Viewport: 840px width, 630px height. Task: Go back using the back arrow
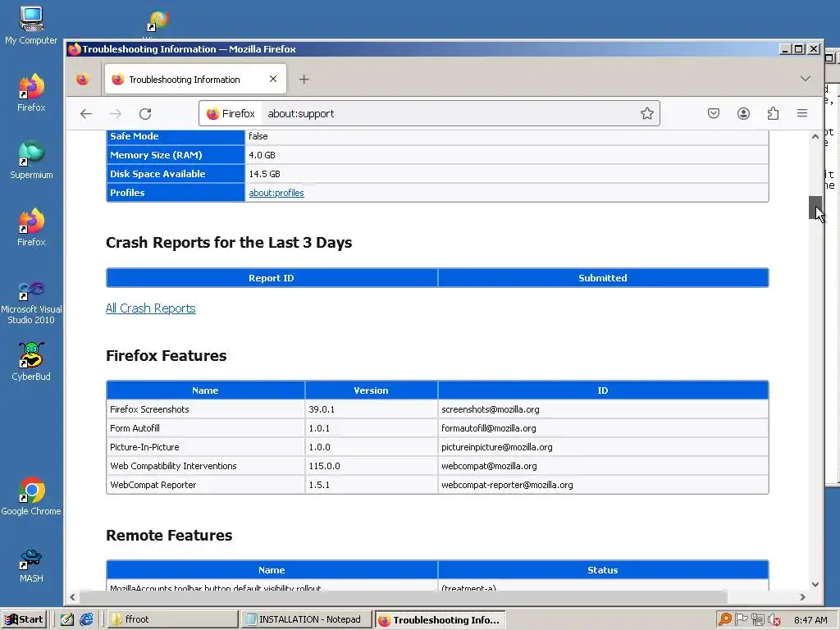(x=85, y=113)
